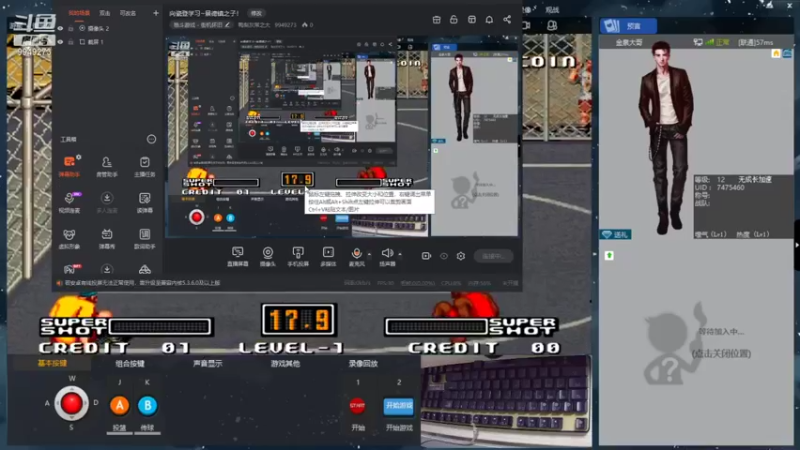Click the player avatar in the right window

click(x=668, y=137)
